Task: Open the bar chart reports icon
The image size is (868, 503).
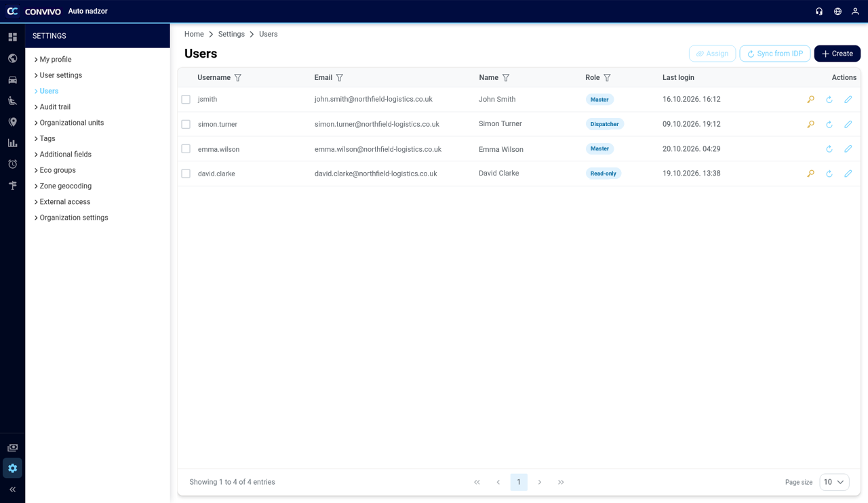Action: pos(12,143)
